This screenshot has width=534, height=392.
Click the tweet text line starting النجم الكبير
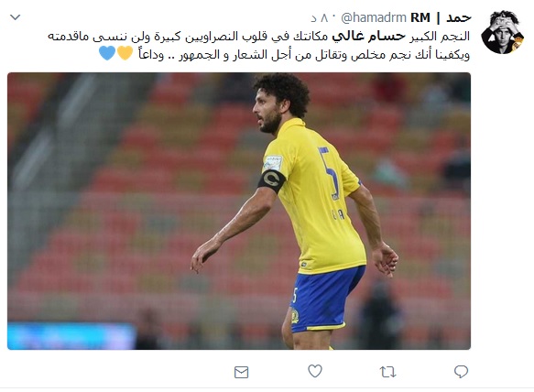pyautogui.click(x=258, y=37)
